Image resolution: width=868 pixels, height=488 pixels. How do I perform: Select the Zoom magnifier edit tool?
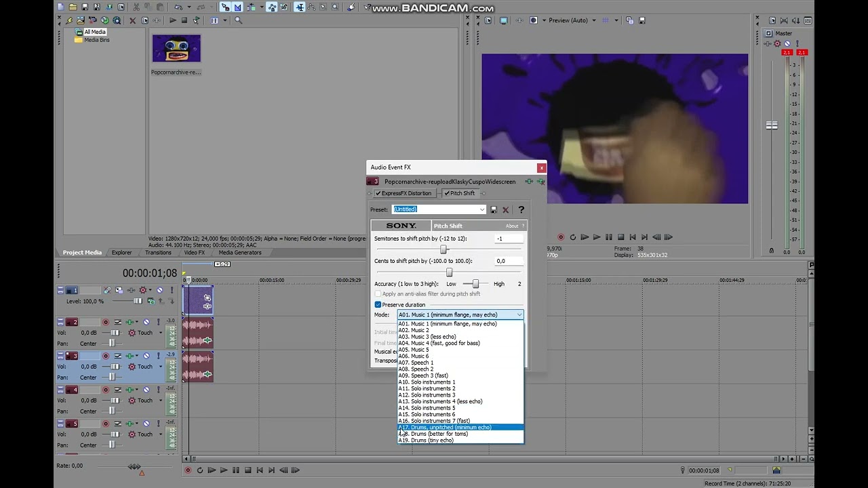click(x=335, y=7)
